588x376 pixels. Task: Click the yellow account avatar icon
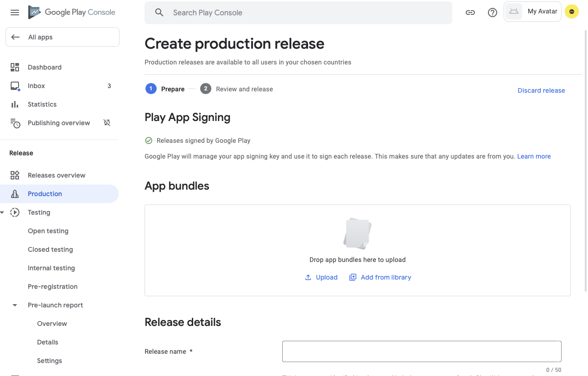tap(572, 12)
